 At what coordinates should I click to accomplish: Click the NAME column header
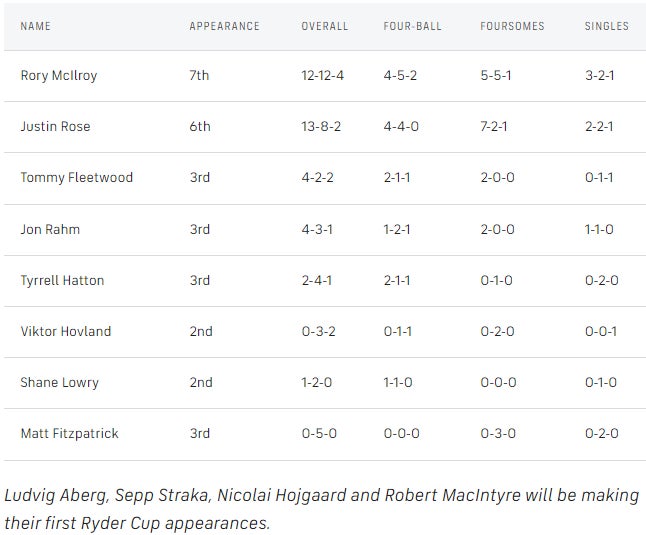pos(34,26)
